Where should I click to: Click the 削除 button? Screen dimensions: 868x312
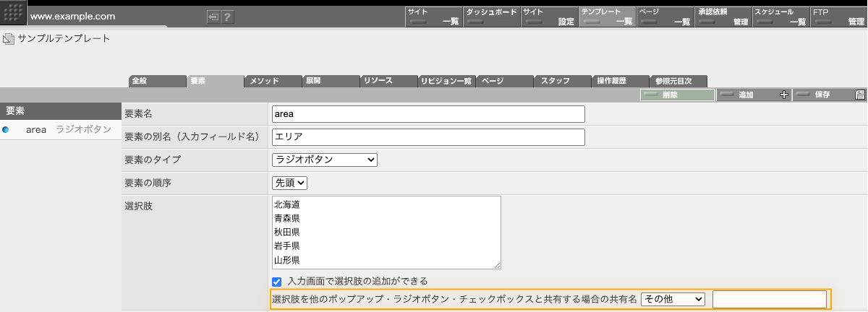click(x=677, y=95)
